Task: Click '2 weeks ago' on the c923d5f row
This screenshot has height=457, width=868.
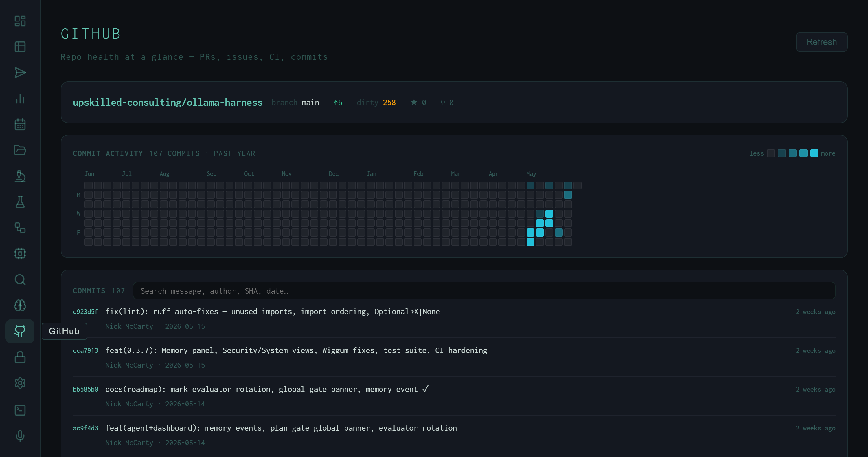Action: (x=815, y=312)
